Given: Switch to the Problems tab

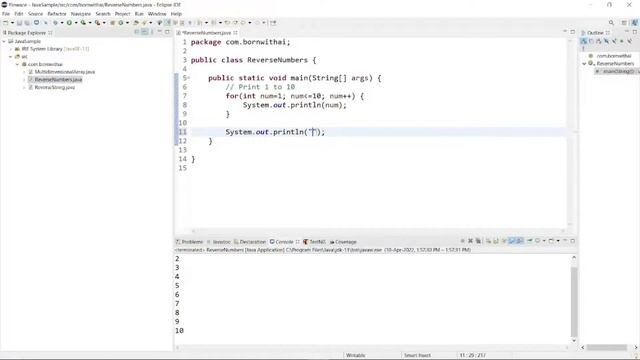Looking at the screenshot, I should [189, 242].
